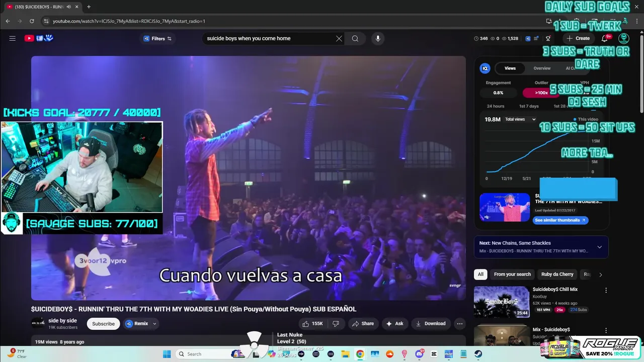
Task: Click 19M views 8 years ago text
Action: (59, 342)
